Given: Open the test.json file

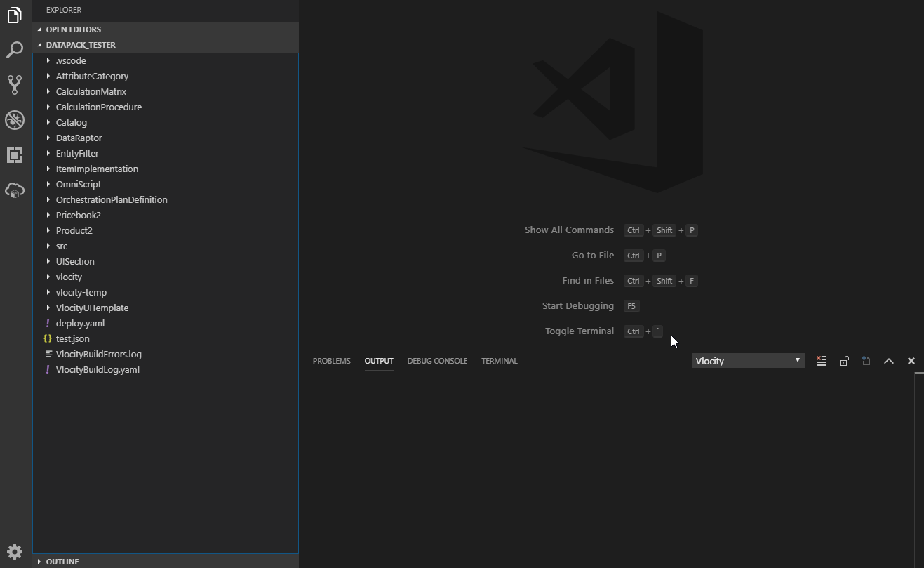Looking at the screenshot, I should point(166,338).
